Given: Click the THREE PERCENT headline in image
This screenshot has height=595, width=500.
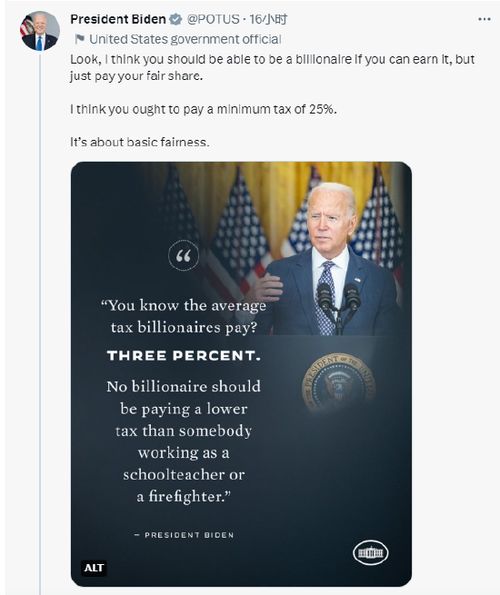Looking at the screenshot, I should pos(184,356).
